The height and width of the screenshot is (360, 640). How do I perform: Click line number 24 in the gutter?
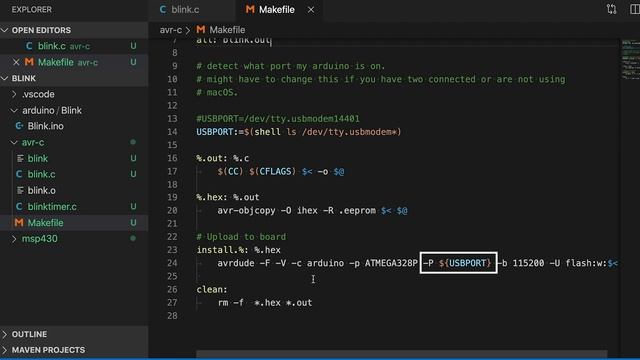pos(172,263)
